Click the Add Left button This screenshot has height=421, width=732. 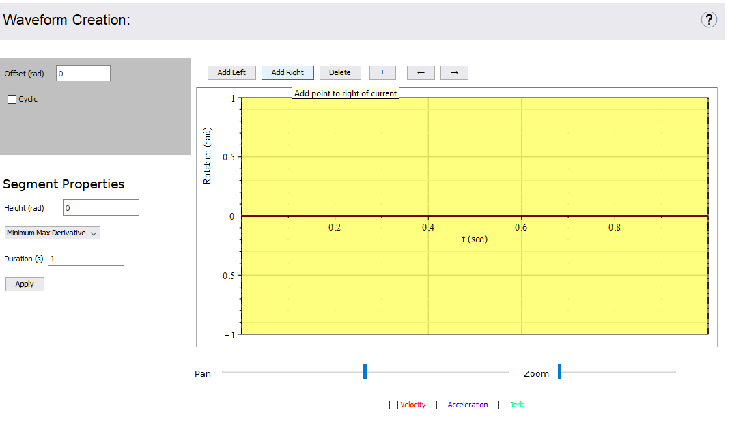[x=231, y=72]
